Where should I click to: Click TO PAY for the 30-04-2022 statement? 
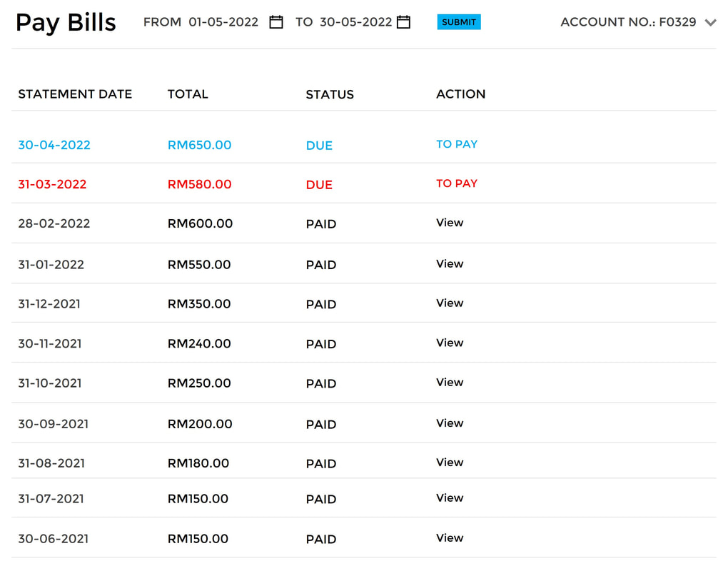click(457, 144)
